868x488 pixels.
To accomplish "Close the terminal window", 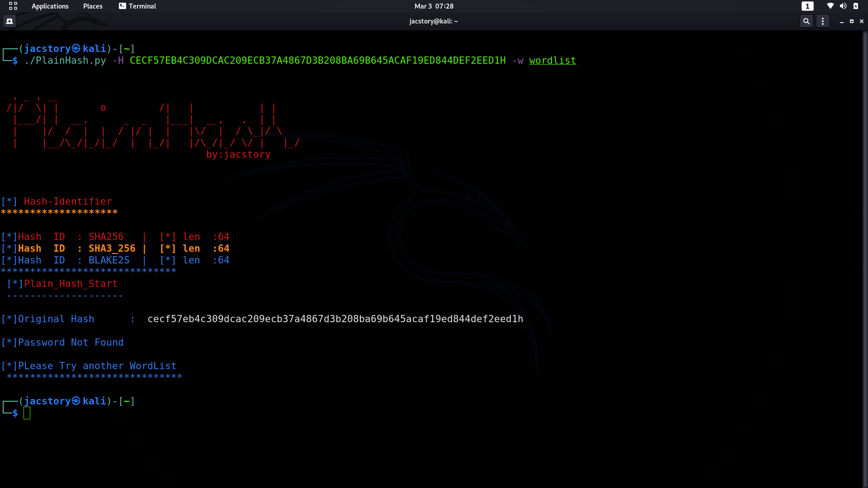I will [x=862, y=21].
